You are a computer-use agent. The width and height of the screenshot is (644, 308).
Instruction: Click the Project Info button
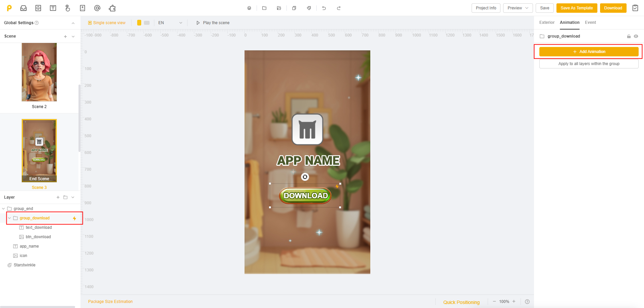[x=486, y=8]
